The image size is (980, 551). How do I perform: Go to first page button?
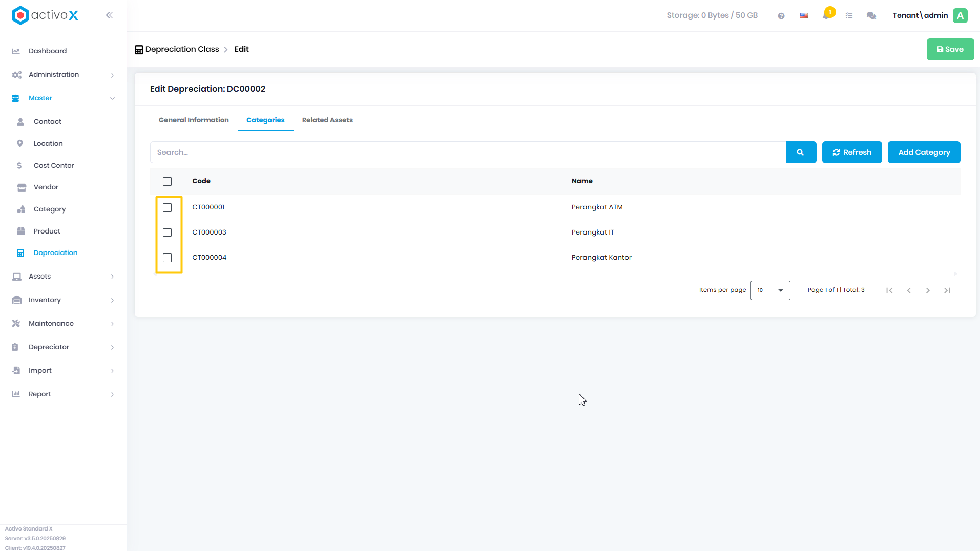(x=889, y=290)
